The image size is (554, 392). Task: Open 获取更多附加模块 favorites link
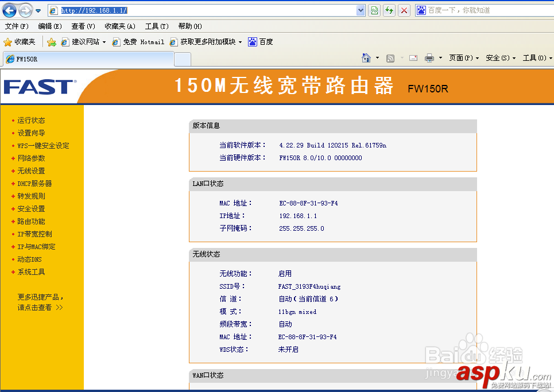[203, 42]
